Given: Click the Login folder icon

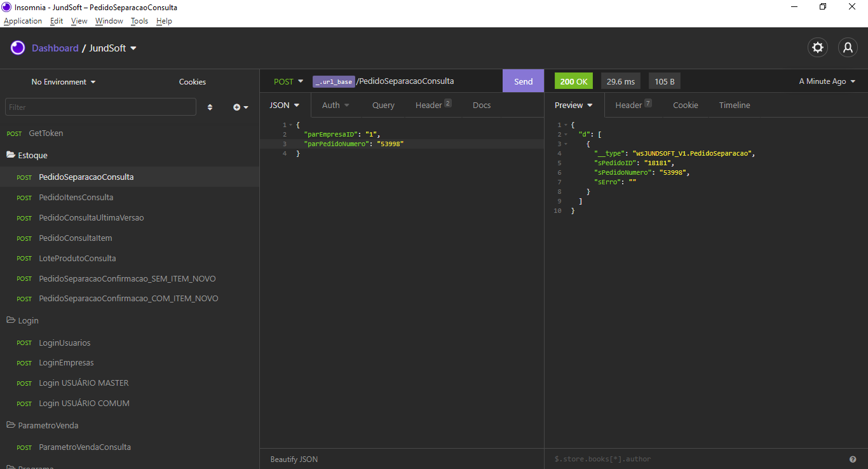Looking at the screenshot, I should pos(11,320).
